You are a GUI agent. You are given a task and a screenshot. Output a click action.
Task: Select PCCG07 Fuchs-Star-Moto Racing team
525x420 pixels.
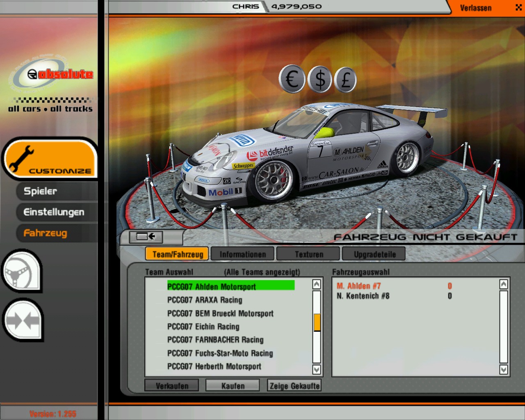(220, 353)
